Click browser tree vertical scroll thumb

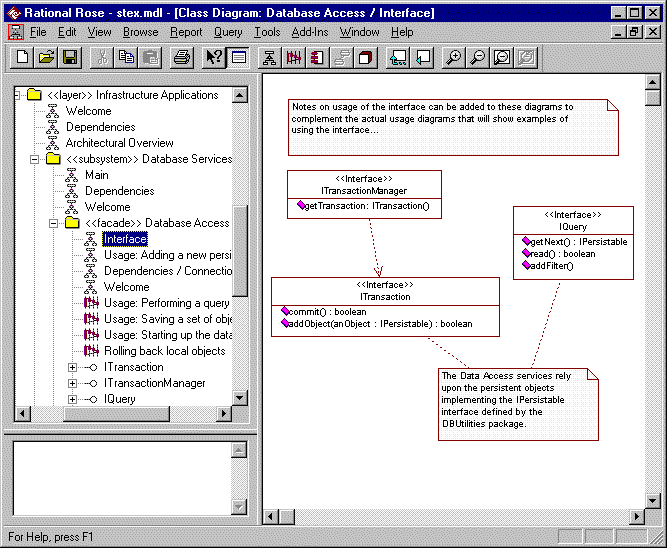pyautogui.click(x=240, y=251)
